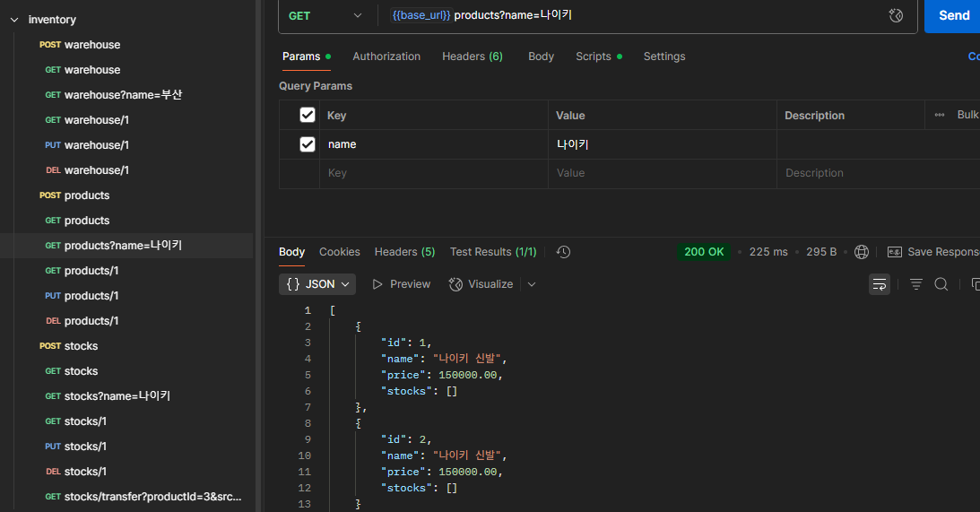Viewport: 980px width, 512px height.
Task: Open Bulk Edit for query params
Action: pos(967,115)
